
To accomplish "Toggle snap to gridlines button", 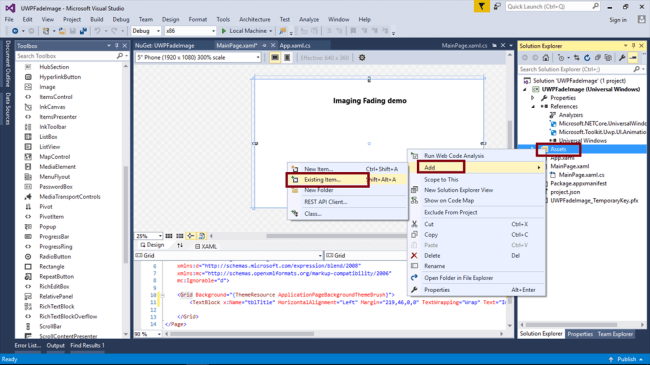I will coord(179,236).
